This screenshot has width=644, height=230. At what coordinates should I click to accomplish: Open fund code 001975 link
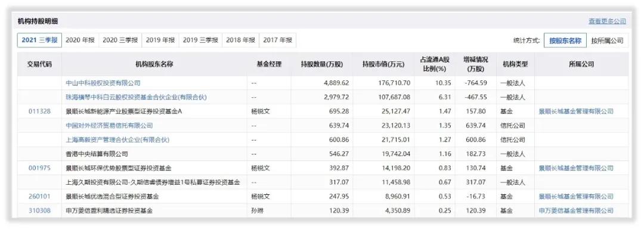click(39, 168)
